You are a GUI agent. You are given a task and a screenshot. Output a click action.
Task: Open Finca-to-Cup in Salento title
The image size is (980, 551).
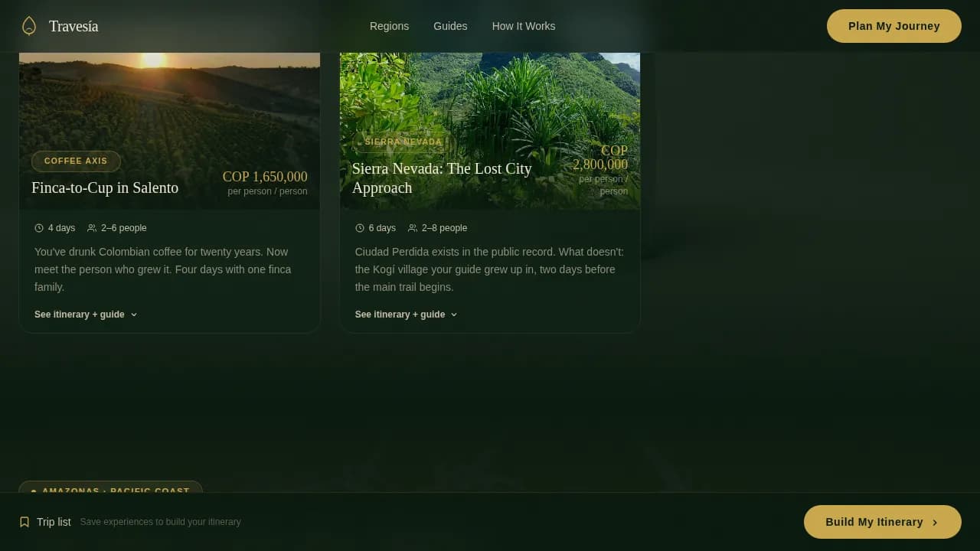(105, 187)
